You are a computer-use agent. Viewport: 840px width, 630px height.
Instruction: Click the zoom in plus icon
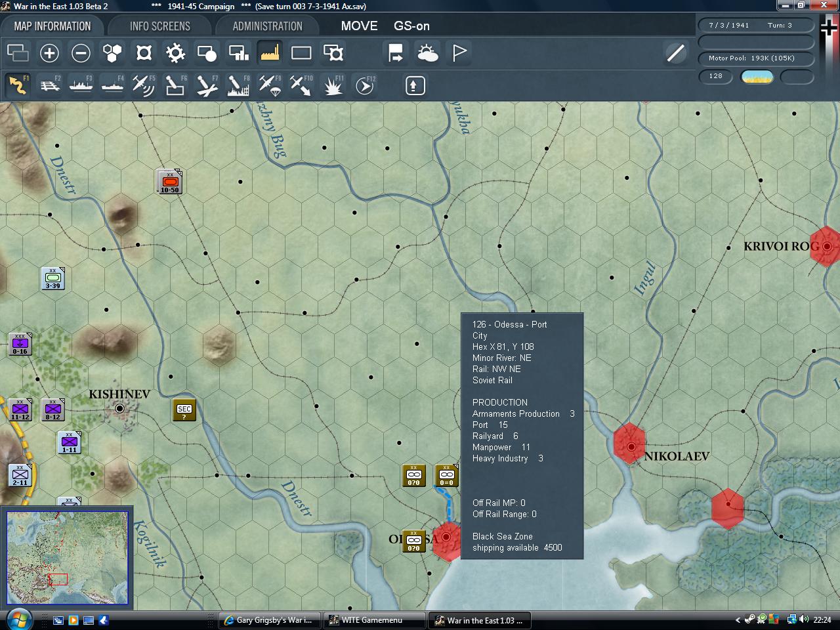pos(49,53)
